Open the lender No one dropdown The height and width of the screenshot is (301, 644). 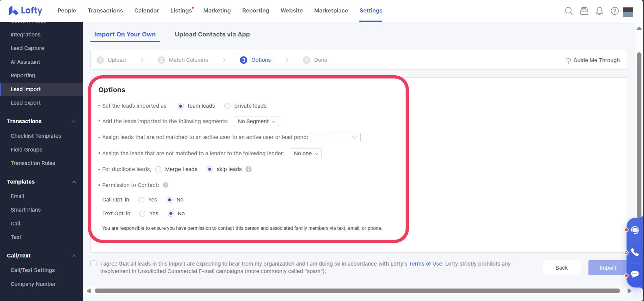coord(306,154)
